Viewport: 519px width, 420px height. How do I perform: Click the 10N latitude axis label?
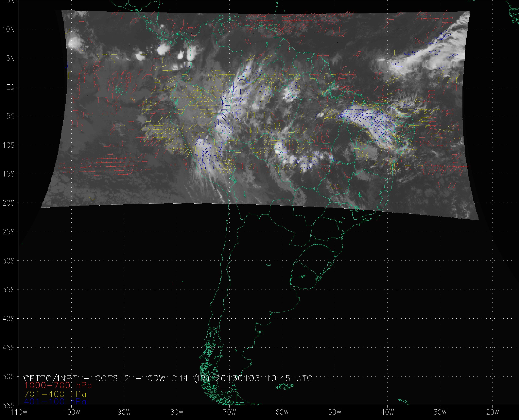point(9,29)
